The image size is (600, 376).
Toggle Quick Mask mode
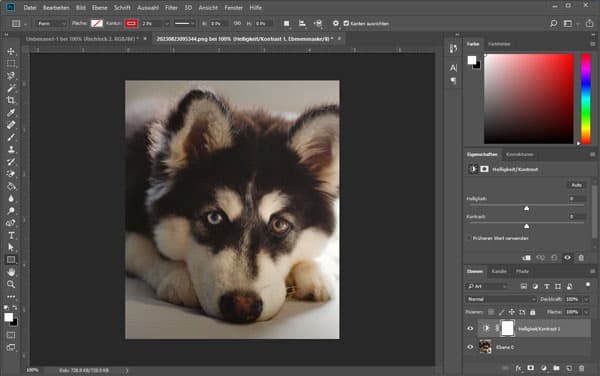(11, 335)
